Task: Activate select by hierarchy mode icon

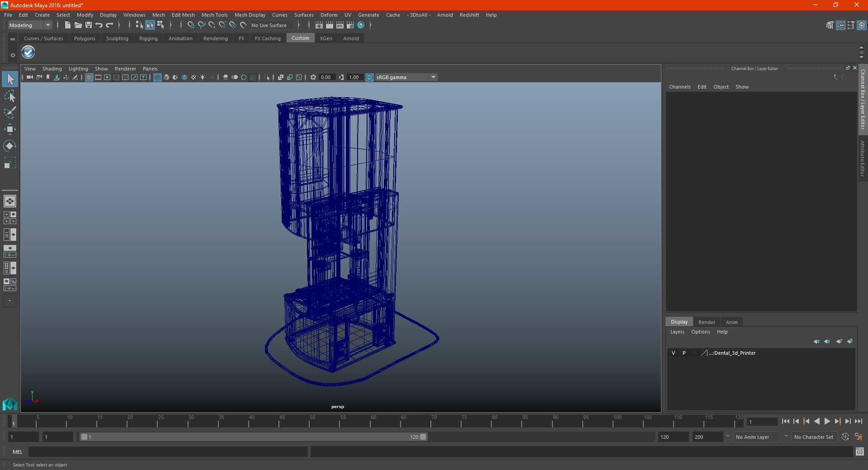Action: pyautogui.click(x=139, y=25)
